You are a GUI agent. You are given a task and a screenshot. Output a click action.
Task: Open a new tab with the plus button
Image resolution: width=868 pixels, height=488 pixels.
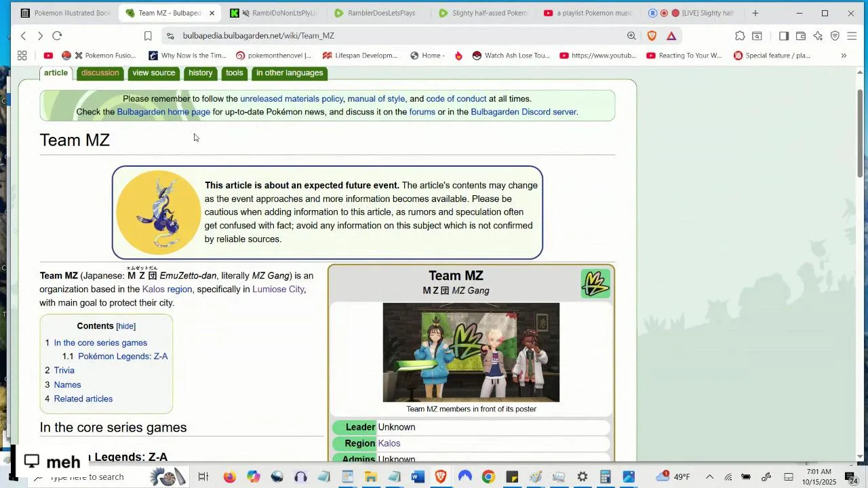755,13
